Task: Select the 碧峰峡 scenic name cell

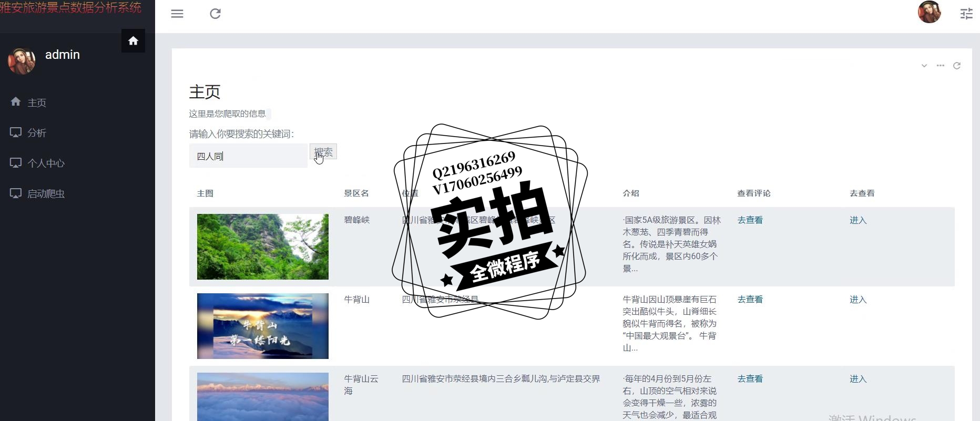Action: 357,220
